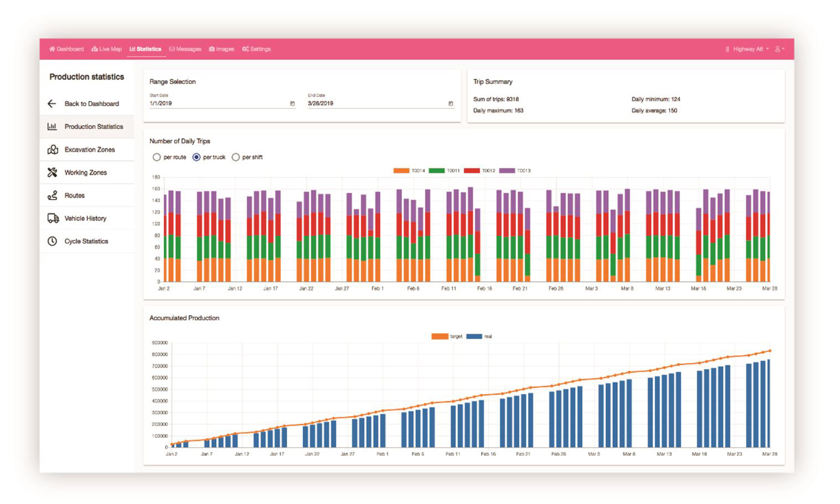Viewport: 840px width, 504px height.
Task: Toggle the T0014 orange legend swatch
Action: click(401, 171)
